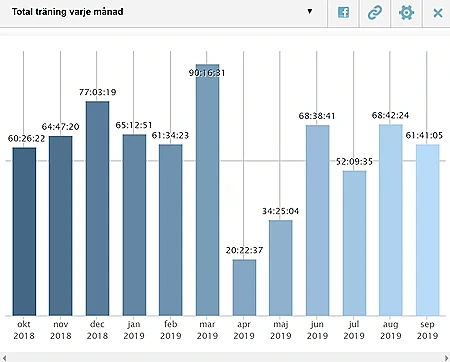The width and height of the screenshot is (450, 362).
Task: Select the mar 2019 bar labeled 90:16:31
Action: [207, 190]
